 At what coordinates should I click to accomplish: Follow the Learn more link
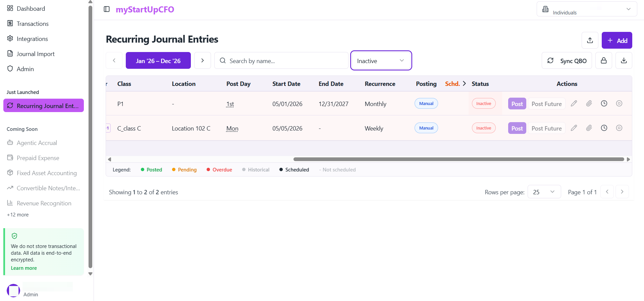(x=24, y=268)
